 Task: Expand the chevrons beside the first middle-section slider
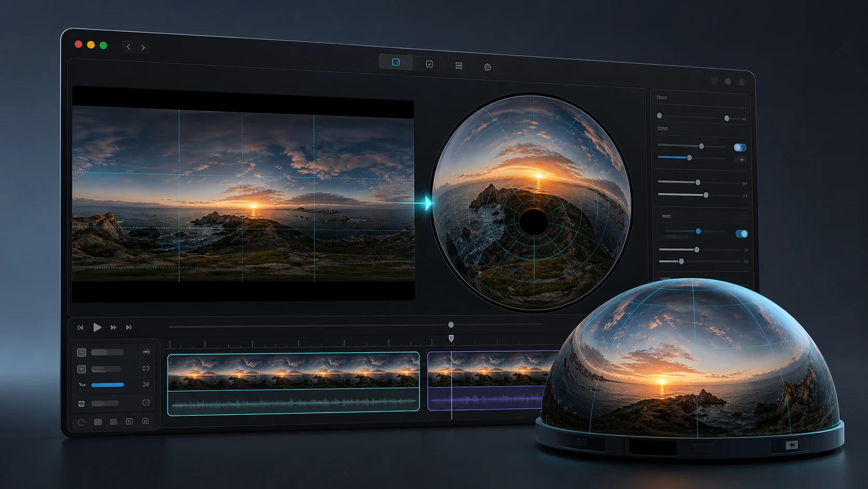pyautogui.click(x=745, y=184)
